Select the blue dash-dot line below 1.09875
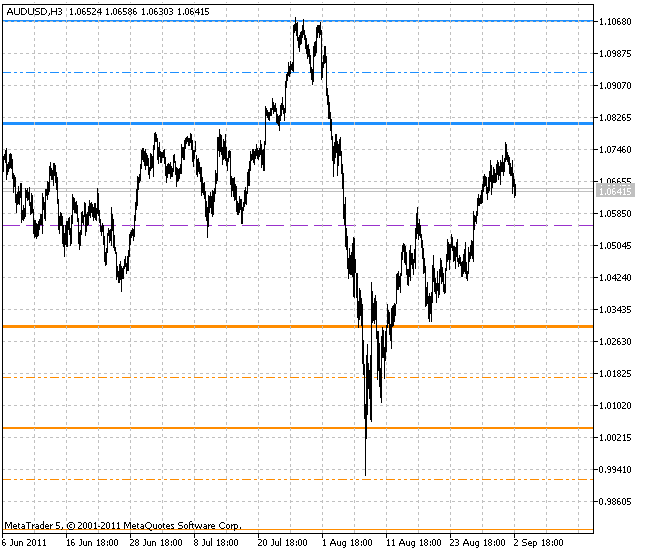 coord(298,72)
